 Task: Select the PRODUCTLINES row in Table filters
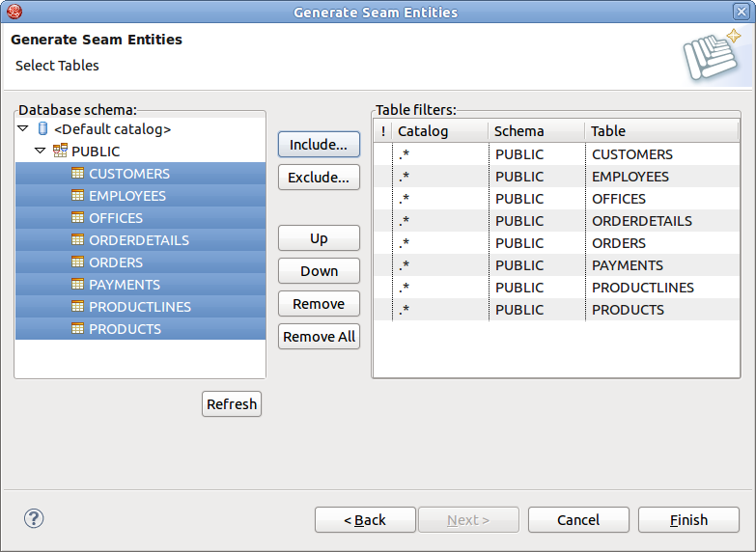tap(642, 288)
